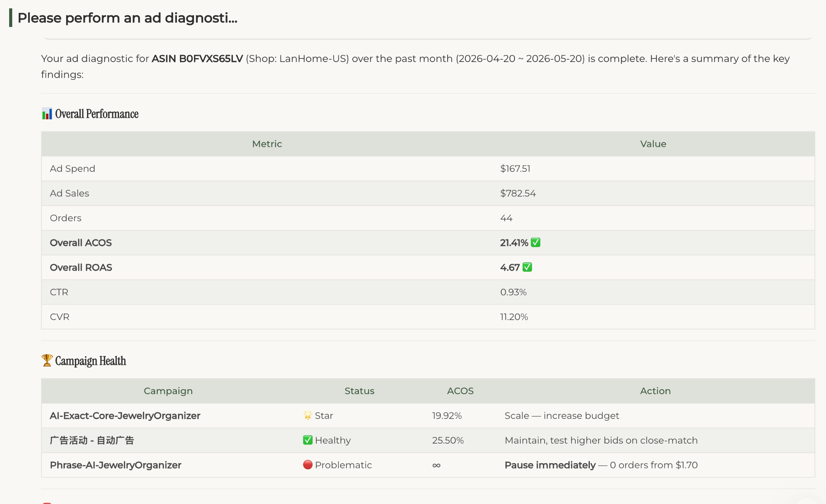Click the 19.92% ACOS cell
Screen dimensions: 826x504
click(447, 416)
